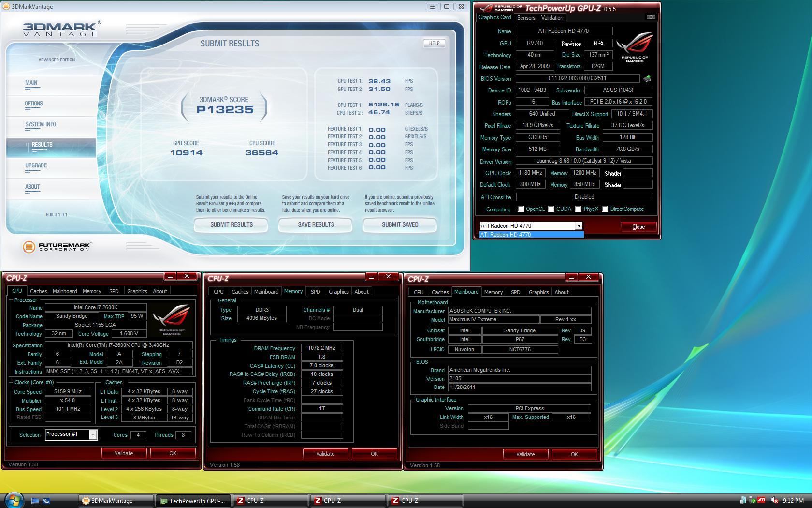
Task: Enable the OpenCL checkbox in GPU-Z
Action: [521, 209]
